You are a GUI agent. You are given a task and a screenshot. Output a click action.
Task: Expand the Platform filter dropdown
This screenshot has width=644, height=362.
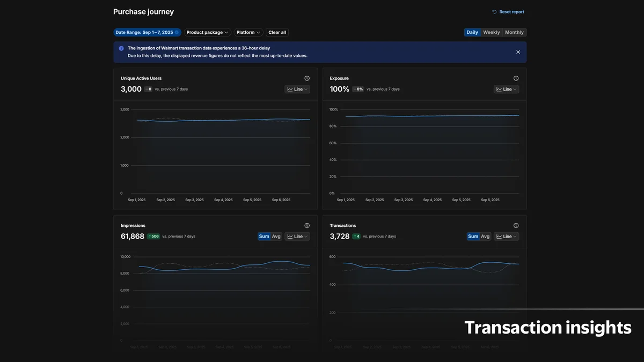pos(248,33)
